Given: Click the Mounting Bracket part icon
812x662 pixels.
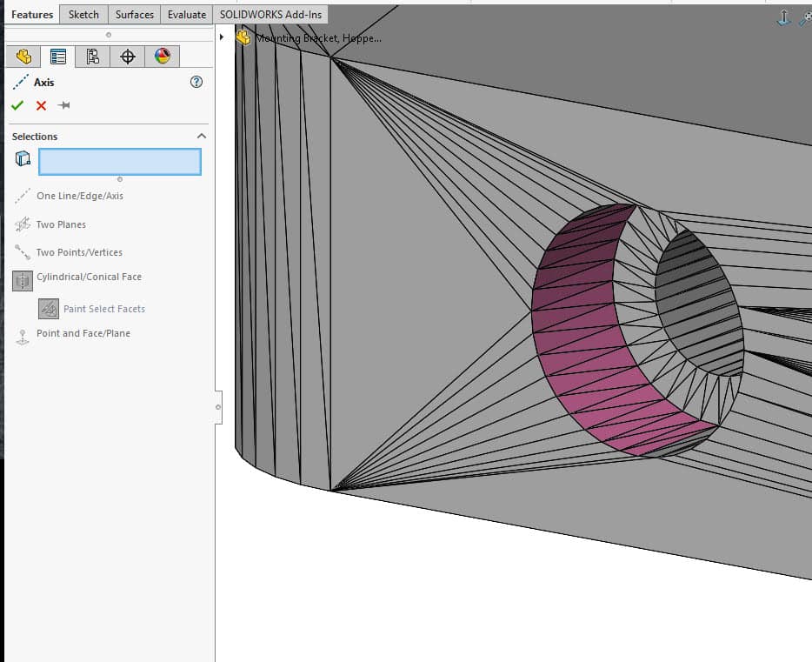Looking at the screenshot, I should coord(243,37).
